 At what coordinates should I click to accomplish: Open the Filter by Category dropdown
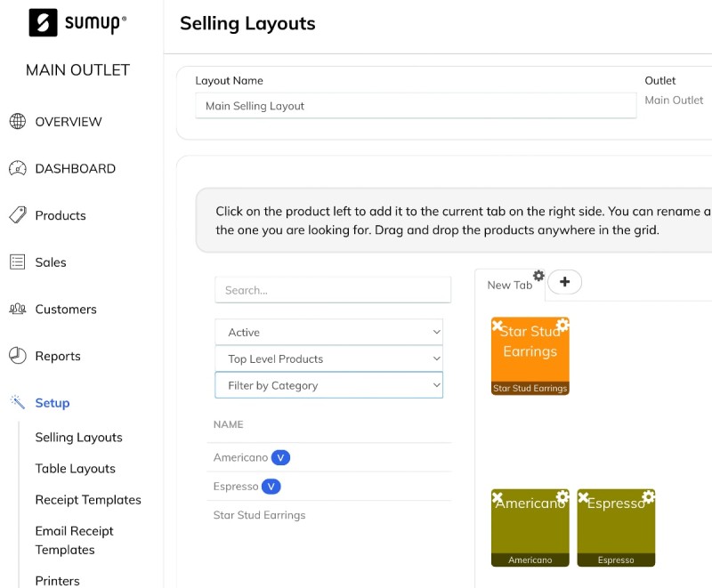point(328,385)
